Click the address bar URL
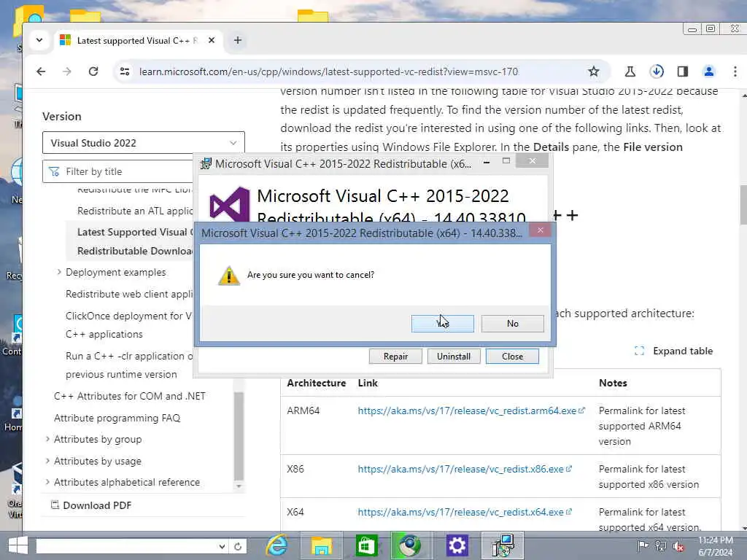This screenshot has width=747, height=560. point(328,71)
